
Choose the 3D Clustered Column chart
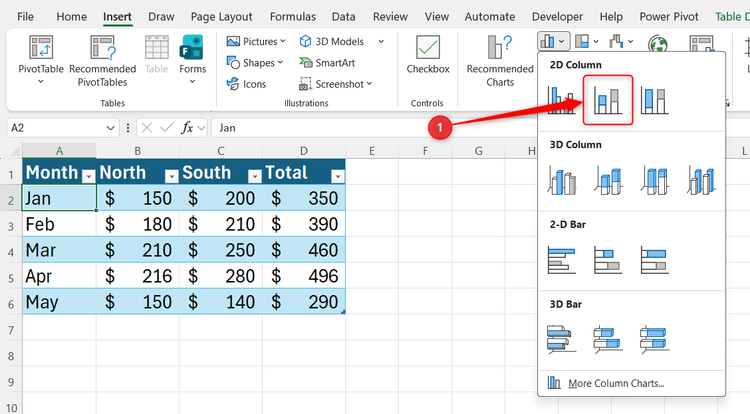pos(562,180)
